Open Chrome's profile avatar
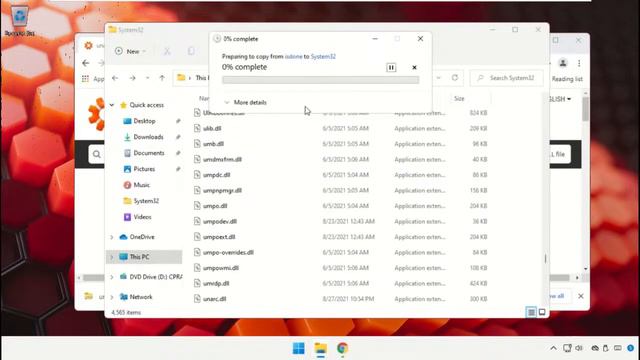Screen dimensions: 640x360 click(x=563, y=63)
